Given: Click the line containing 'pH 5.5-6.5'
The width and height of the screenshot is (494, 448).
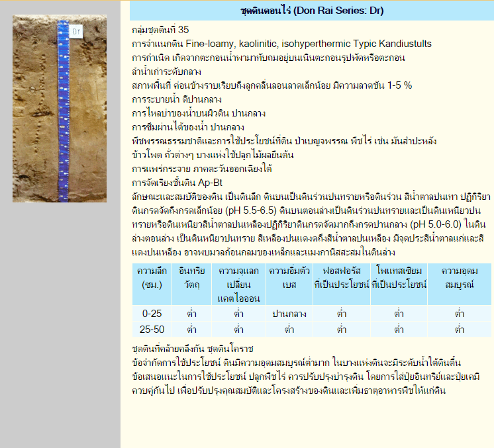Looking at the screenshot, I should click(x=306, y=210).
